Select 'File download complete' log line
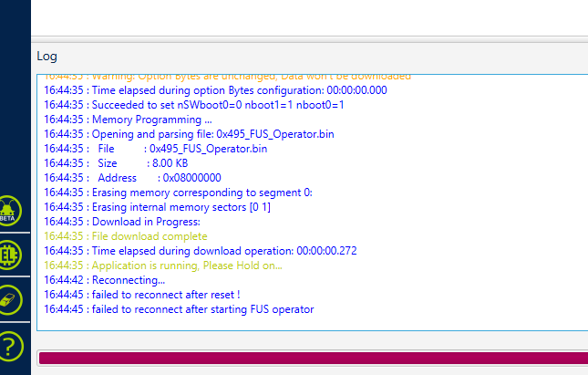588x375 pixels. (126, 236)
